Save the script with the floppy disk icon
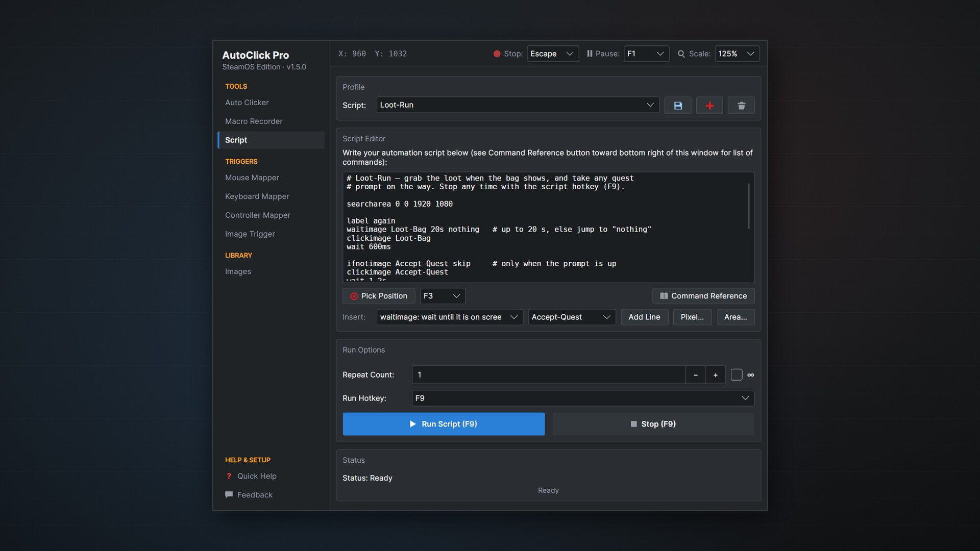The image size is (980, 551). (678, 106)
